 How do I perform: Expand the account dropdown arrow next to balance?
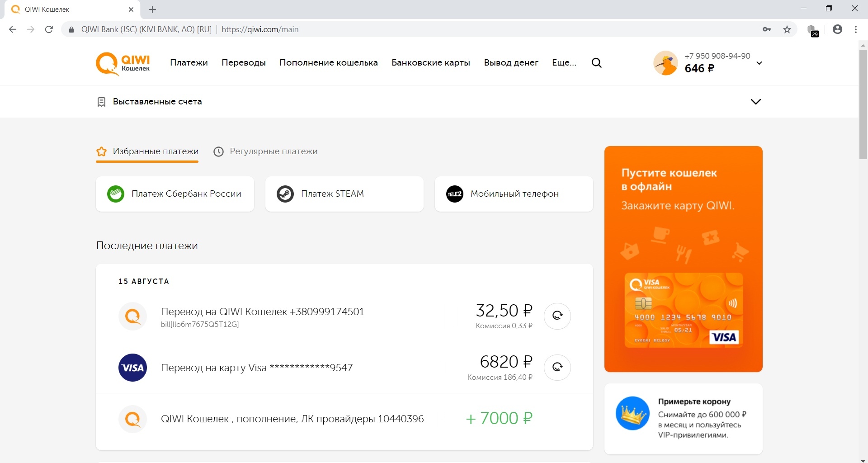coord(759,63)
